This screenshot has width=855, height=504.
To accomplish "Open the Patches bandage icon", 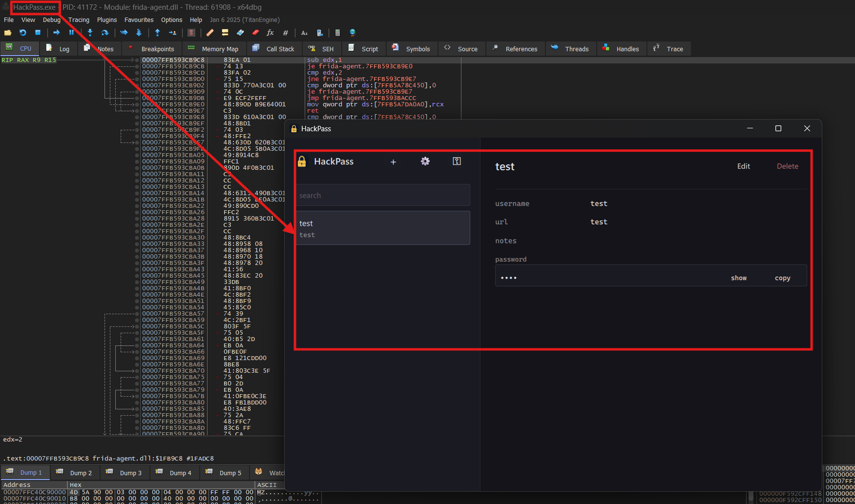I will [x=210, y=33].
